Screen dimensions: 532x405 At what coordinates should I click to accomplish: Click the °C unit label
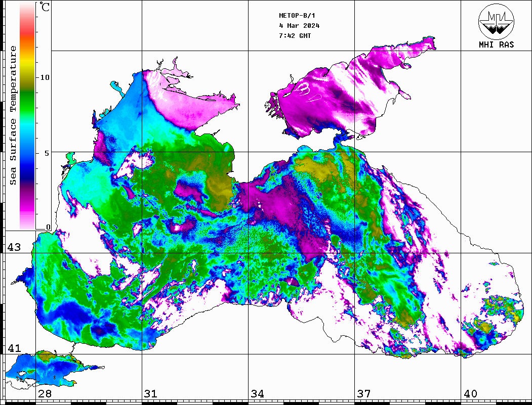pyautogui.click(x=45, y=7)
